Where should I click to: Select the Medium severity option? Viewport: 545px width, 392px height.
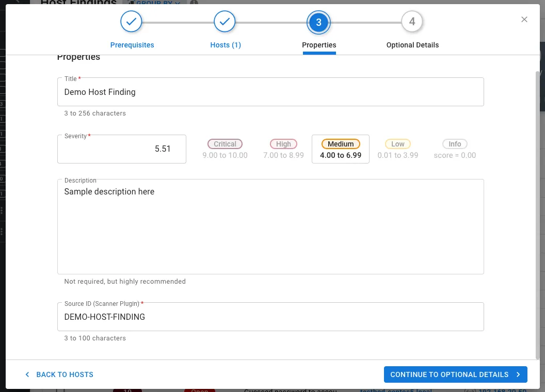tap(341, 149)
